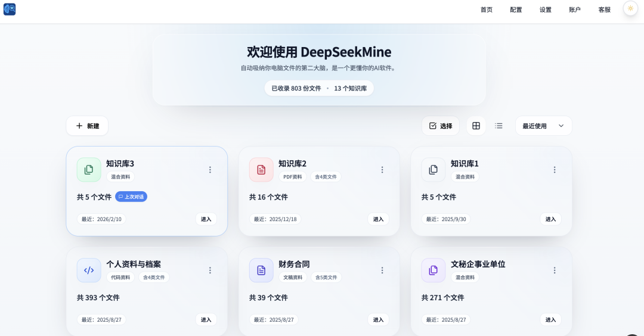Click the 知识库2 card title
Screen dimensions: 644x336
coord(292,163)
